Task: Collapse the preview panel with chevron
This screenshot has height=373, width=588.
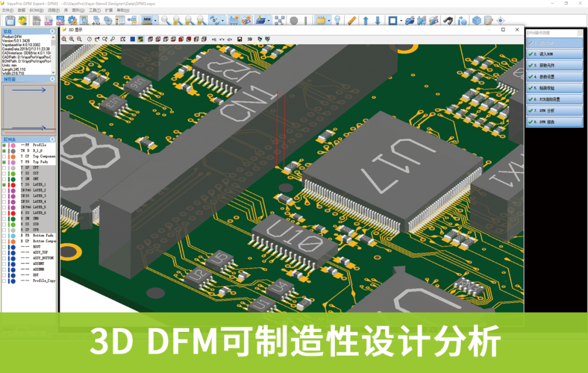Action: 52,79
